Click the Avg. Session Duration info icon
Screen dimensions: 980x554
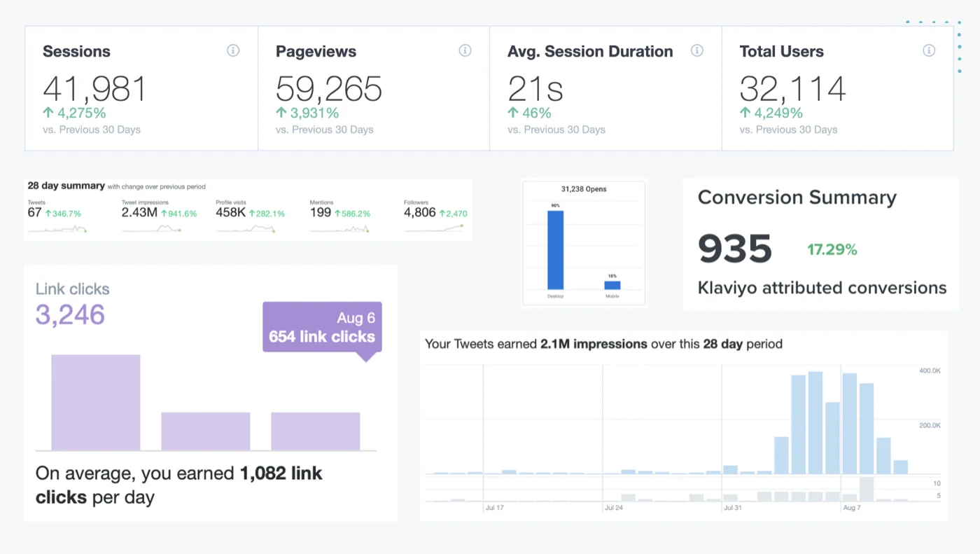pyautogui.click(x=697, y=50)
